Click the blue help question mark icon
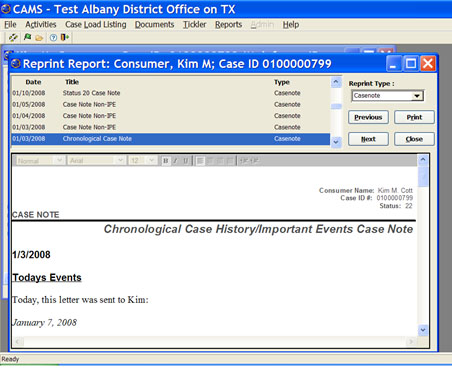 (x=53, y=38)
